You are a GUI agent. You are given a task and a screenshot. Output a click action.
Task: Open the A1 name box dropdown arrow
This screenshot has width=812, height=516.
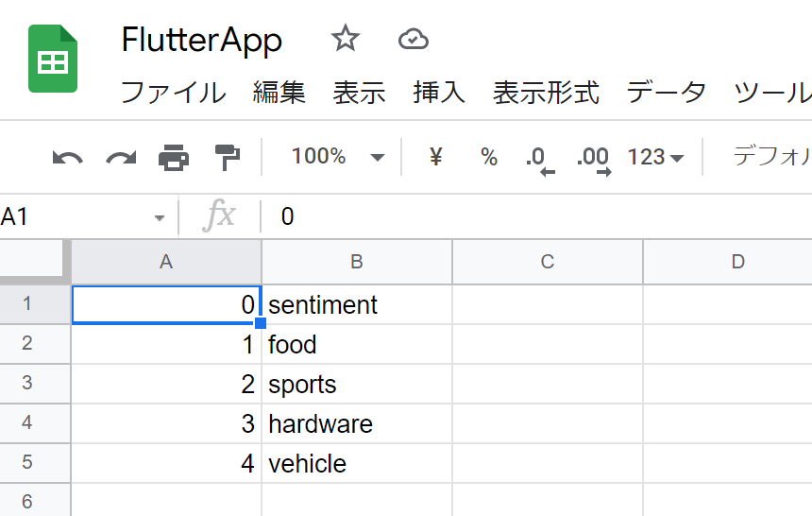[x=159, y=218]
